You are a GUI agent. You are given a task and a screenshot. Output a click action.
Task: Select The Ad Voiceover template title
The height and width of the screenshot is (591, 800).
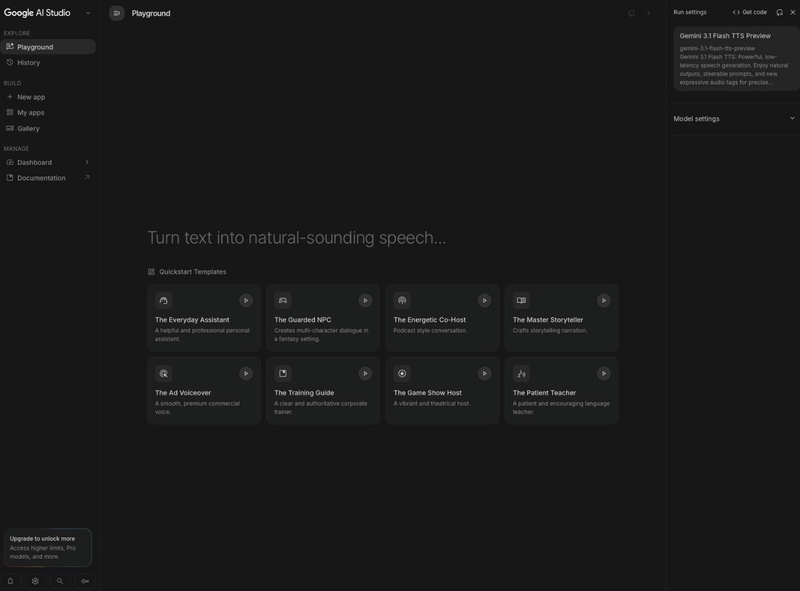pyautogui.click(x=183, y=392)
